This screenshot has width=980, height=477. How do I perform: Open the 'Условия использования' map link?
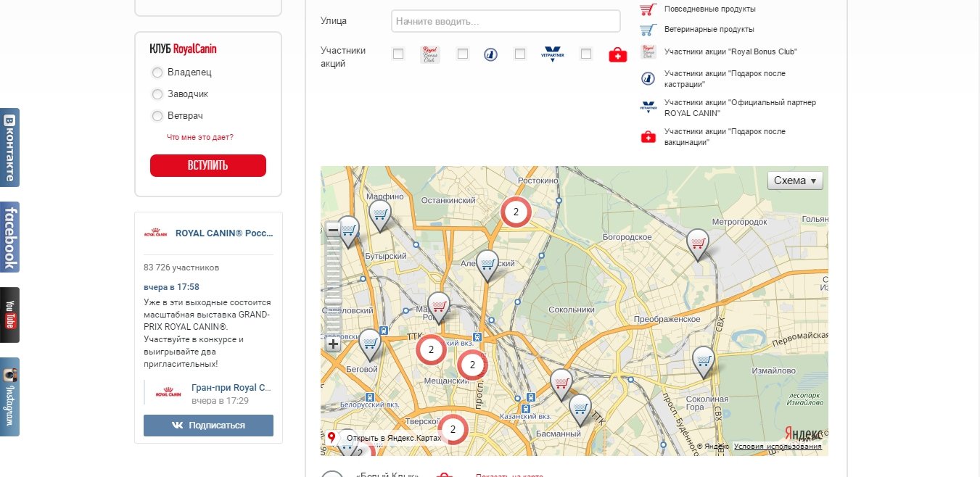(778, 447)
